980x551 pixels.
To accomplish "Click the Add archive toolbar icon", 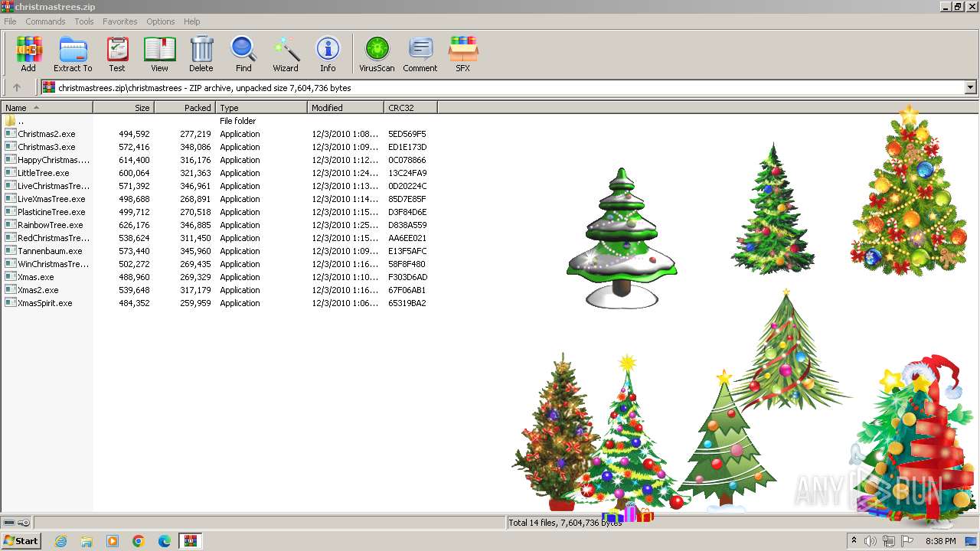I will [x=28, y=54].
